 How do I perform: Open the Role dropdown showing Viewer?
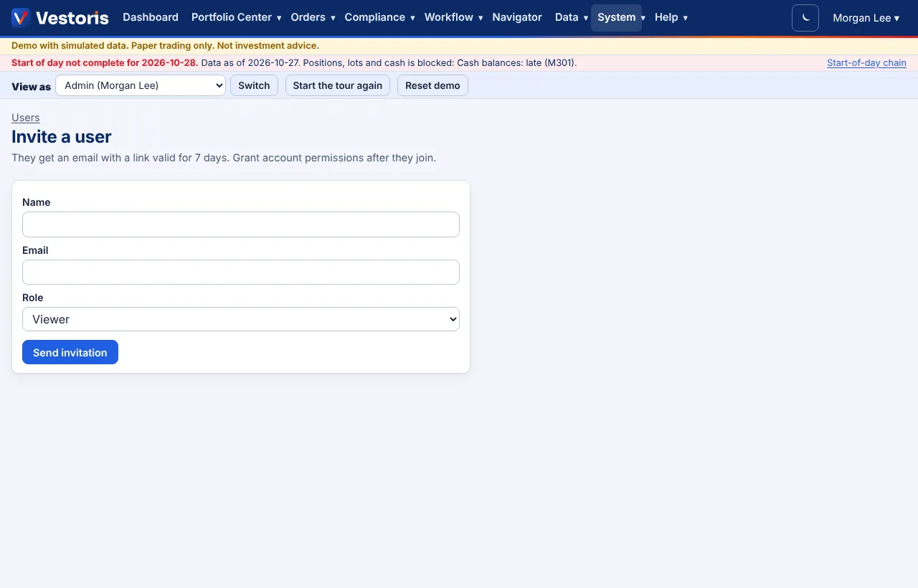241,319
